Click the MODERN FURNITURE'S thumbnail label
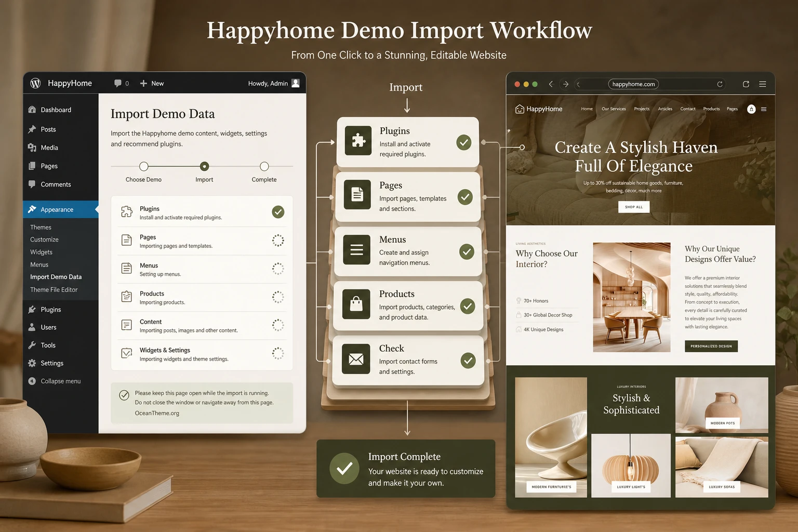Screen dimensions: 798x532 (x=551, y=487)
